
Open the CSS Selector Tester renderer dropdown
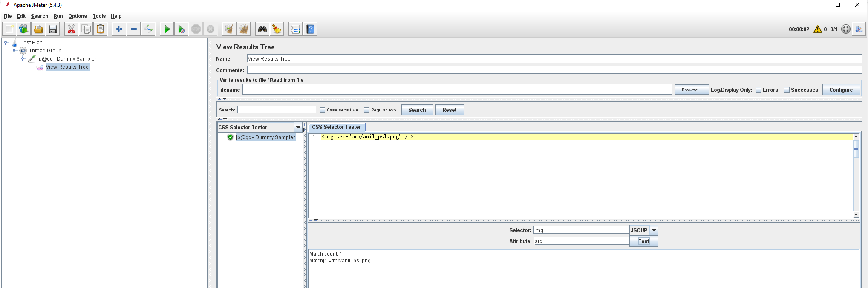tap(298, 127)
